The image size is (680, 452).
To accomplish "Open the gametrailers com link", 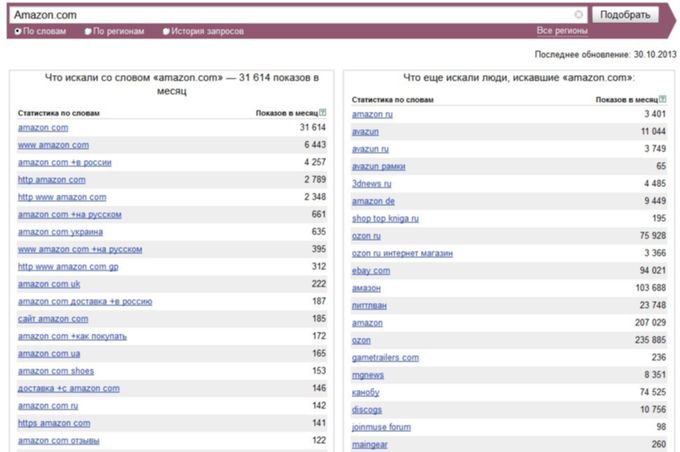I will click(x=385, y=358).
